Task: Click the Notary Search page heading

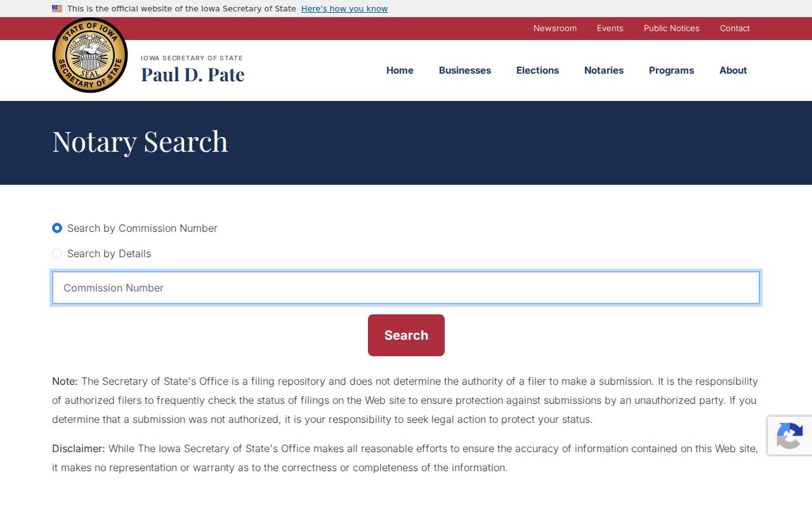Action: (140, 142)
